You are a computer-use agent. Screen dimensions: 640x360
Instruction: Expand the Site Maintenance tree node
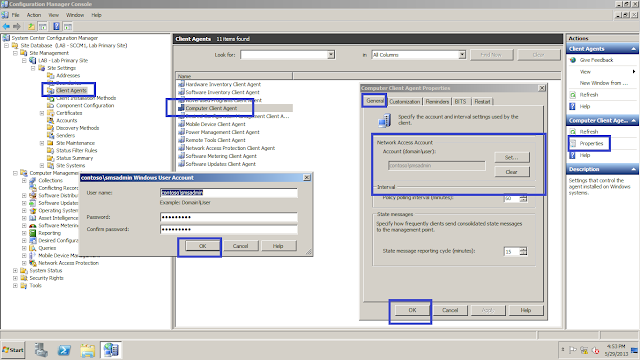42,143
